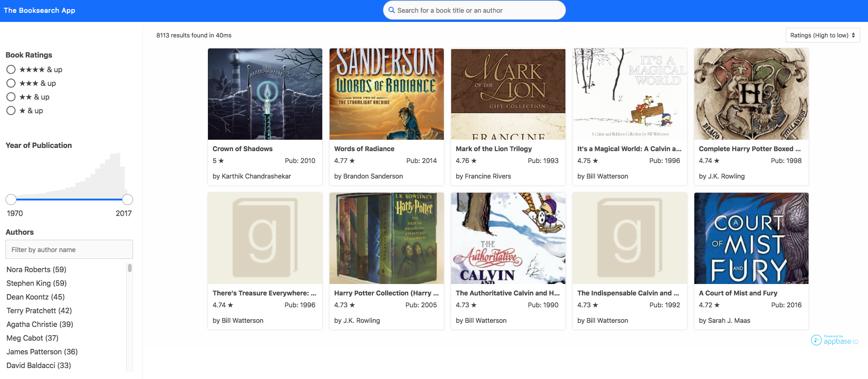Click the Pub: 2010 text
The width and height of the screenshot is (868, 379).
click(300, 161)
